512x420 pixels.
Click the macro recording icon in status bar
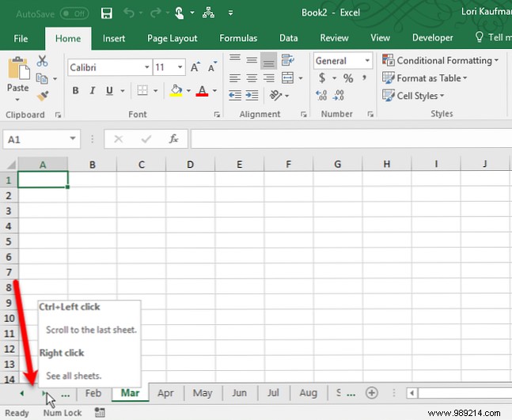pos(100,413)
